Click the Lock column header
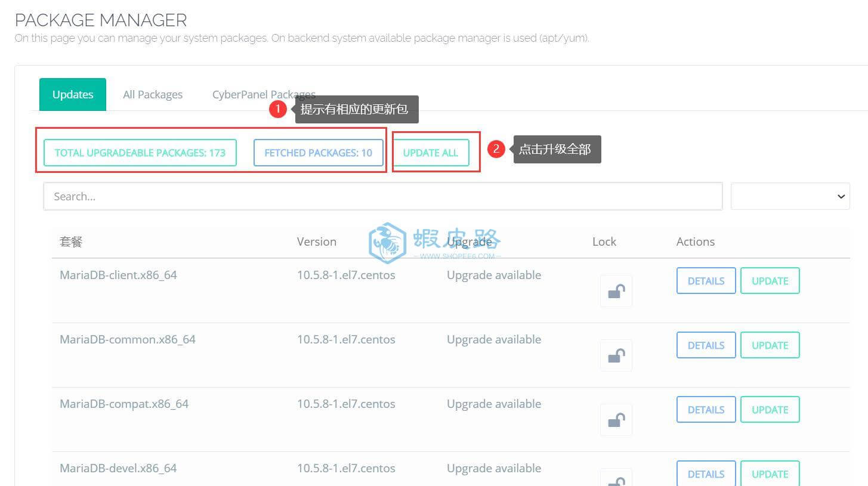Viewport: 868px width, 486px height. (604, 242)
